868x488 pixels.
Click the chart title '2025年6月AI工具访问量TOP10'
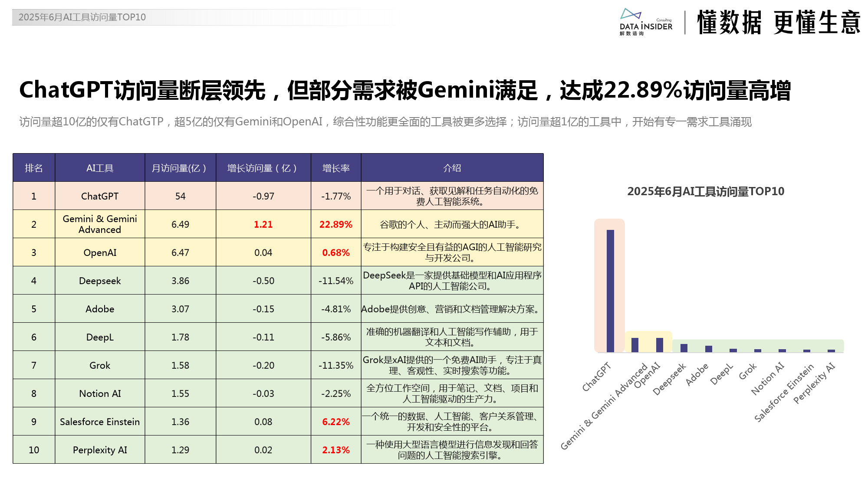pos(706,191)
